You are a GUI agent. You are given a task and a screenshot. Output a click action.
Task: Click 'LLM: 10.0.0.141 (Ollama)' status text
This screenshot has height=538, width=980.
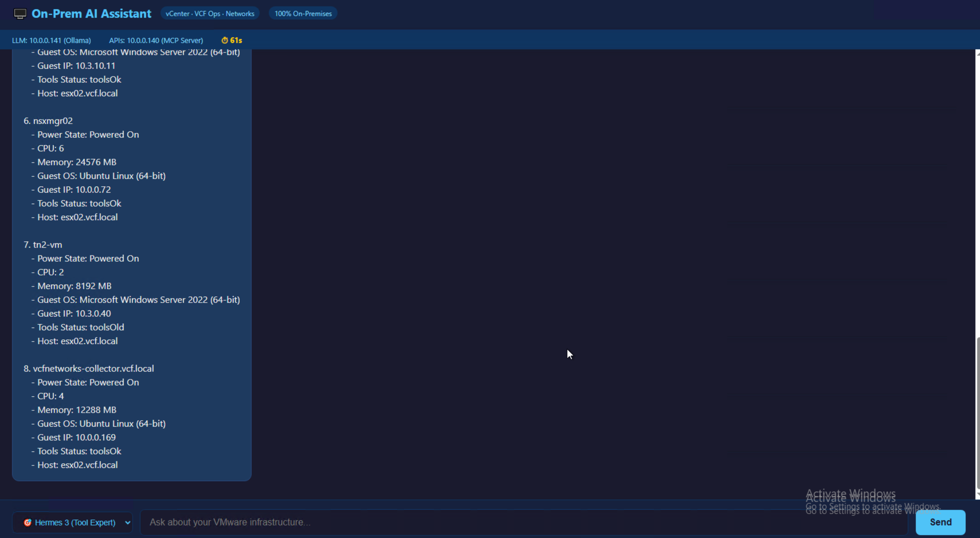point(51,40)
